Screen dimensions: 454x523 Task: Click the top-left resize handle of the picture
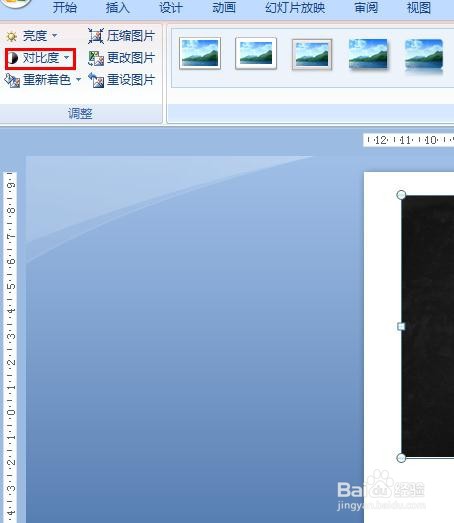point(401,195)
